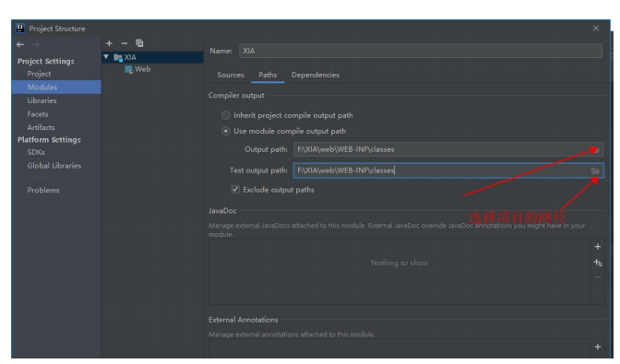Viewport: 620px width, 364px height.
Task: Open Modules settings section
Action: click(x=56, y=87)
